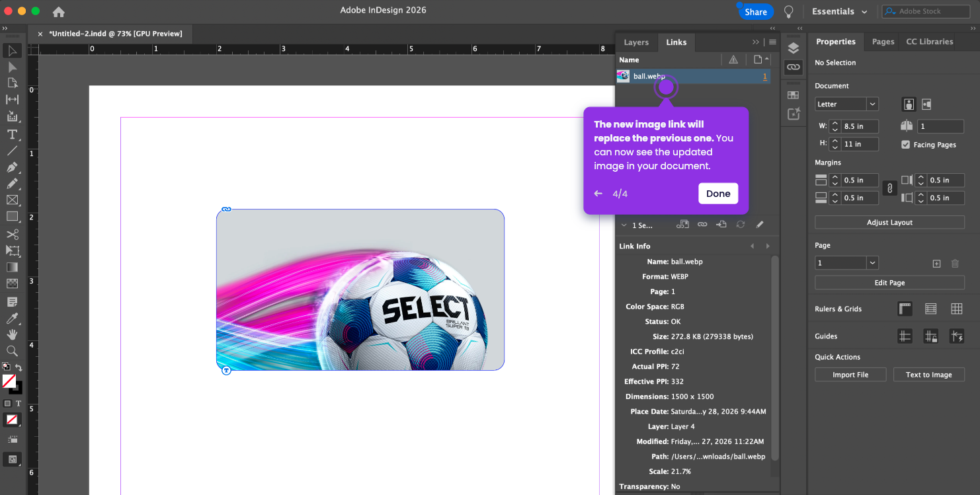Open Layers panel from dock icons
Screen dimensions: 980x495
coord(794,48)
